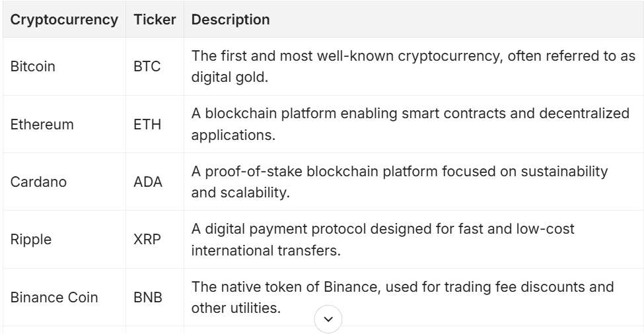Click the Ticker column header
The height and width of the screenshot is (334, 644).
tap(155, 20)
